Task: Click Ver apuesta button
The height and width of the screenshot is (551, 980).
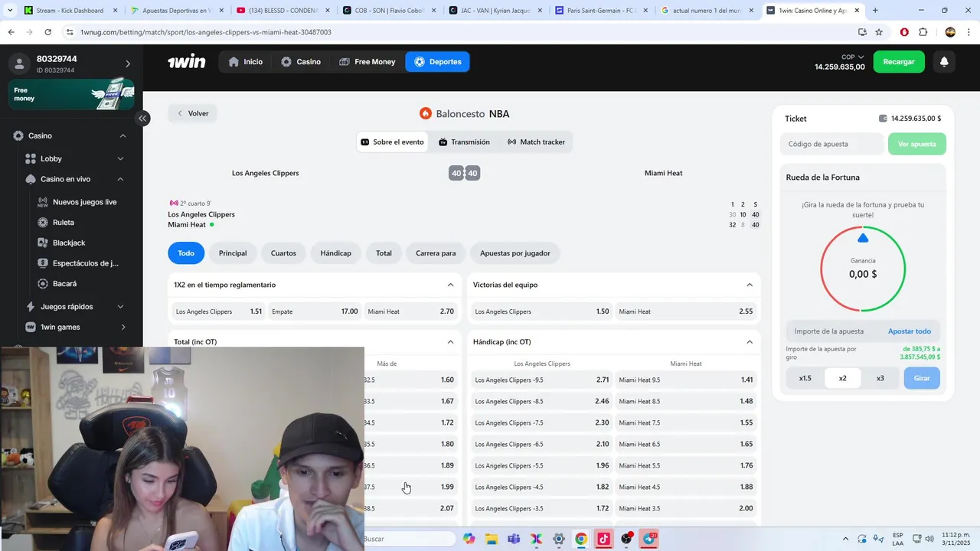Action: coord(916,144)
